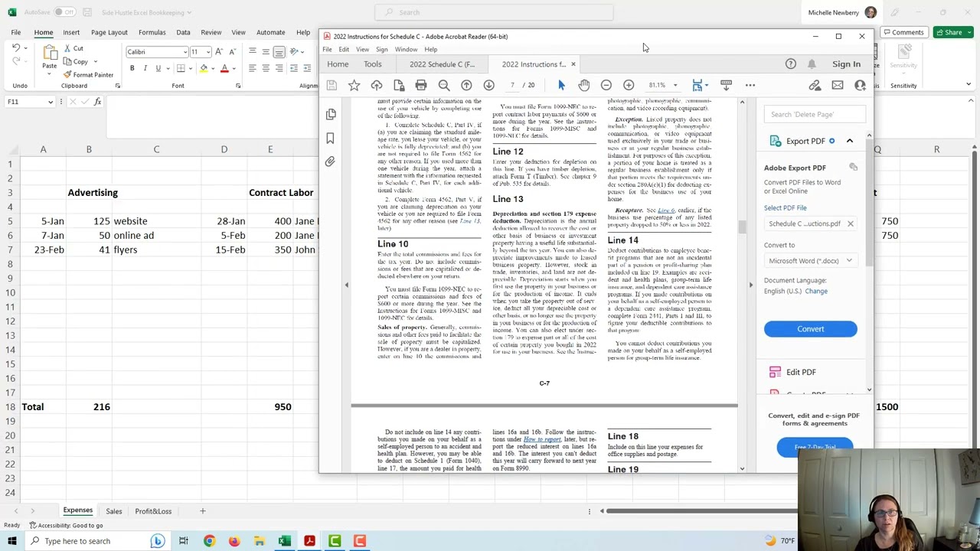980x551 pixels.
Task: Zoom in with the plus circle icon
Action: 629,85
